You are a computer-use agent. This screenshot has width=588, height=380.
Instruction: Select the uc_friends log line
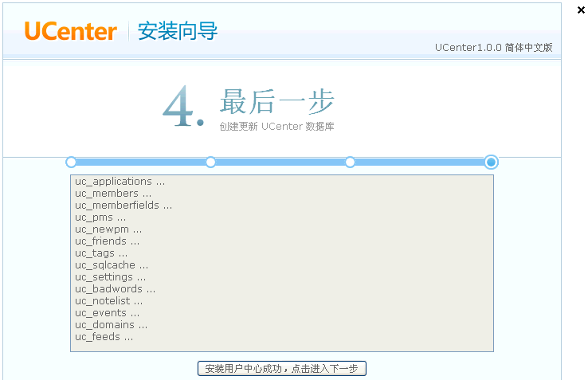pos(108,241)
